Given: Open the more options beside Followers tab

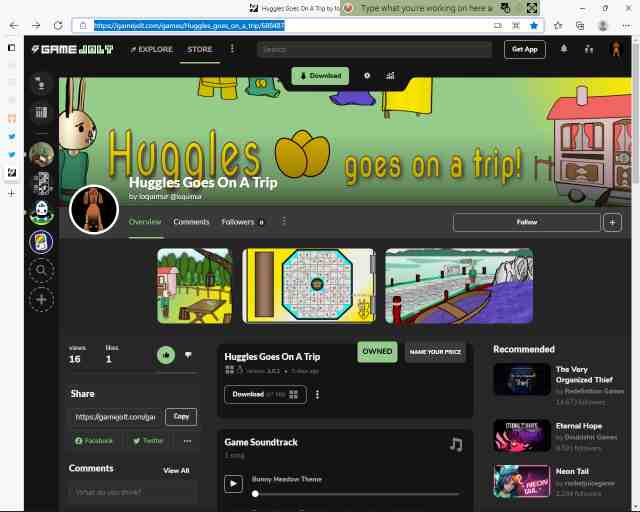Looking at the screenshot, I should [284, 222].
